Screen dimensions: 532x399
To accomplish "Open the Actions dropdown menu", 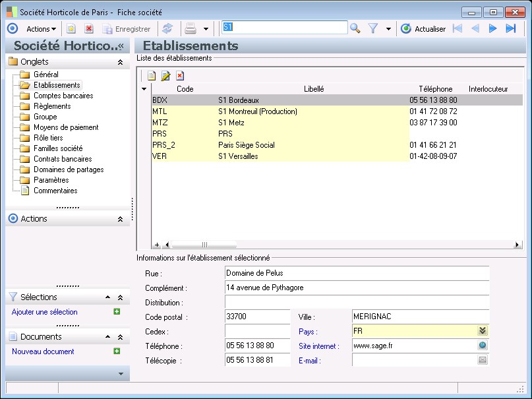I will (x=41, y=29).
